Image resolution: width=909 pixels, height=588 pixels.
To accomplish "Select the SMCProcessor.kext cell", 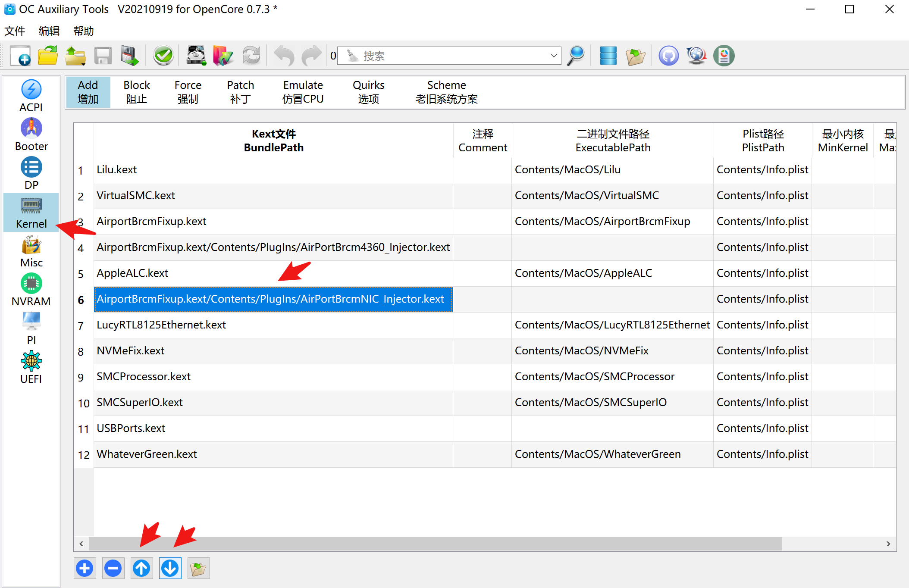I will [x=273, y=377].
